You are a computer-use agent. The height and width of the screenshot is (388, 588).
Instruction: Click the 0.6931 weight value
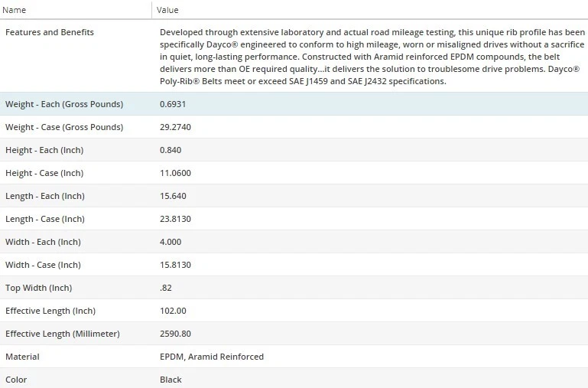173,104
